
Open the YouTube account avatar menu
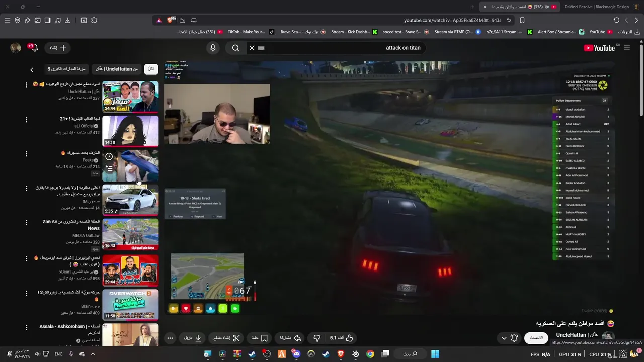click(16, 48)
